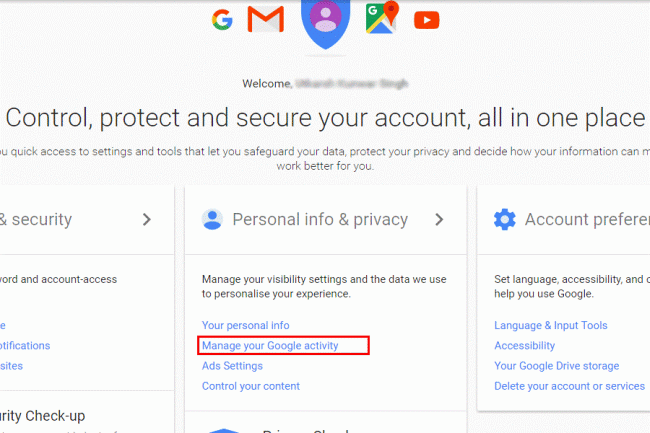Open Language & Input Tools
This screenshot has width=650, height=433.
tap(550, 325)
